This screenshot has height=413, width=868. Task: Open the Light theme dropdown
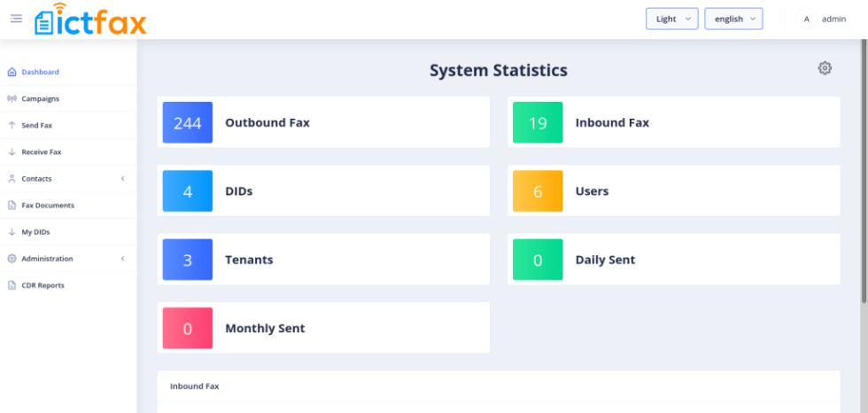[x=671, y=19]
